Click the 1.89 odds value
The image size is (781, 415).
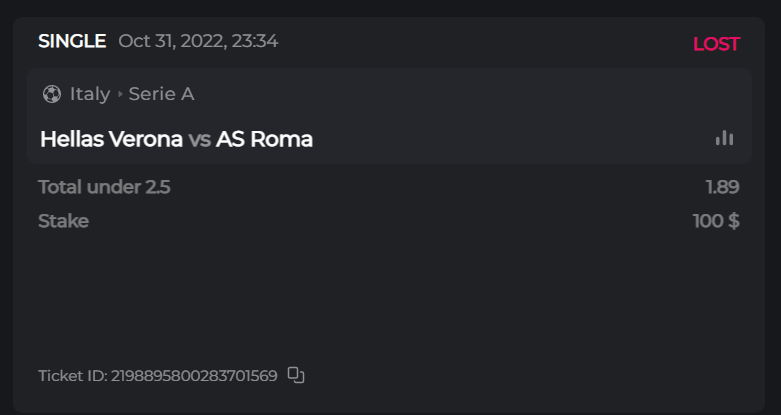722,186
